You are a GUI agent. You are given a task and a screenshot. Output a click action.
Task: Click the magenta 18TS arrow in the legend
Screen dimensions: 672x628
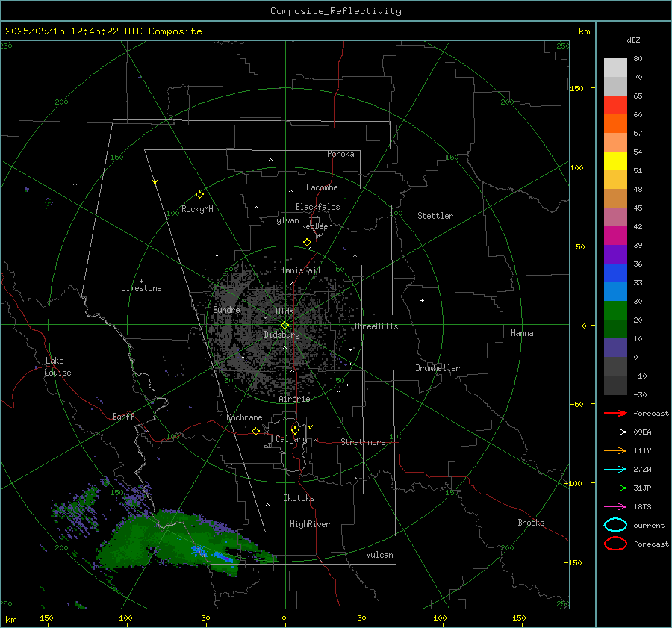[615, 507]
